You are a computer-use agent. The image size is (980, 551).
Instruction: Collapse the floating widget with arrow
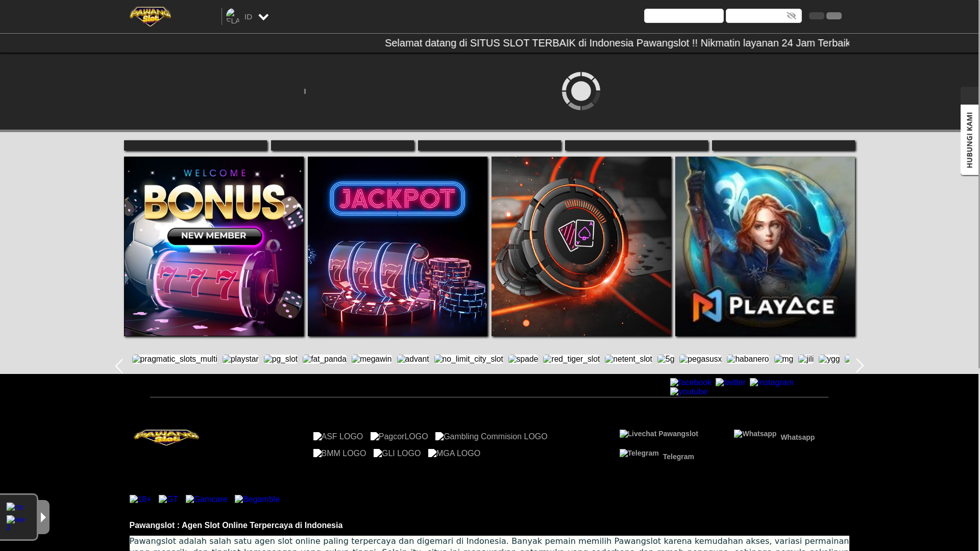tap(43, 517)
